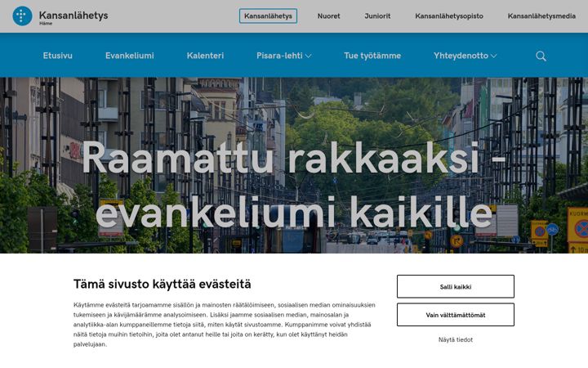Switch to the Juniorit site
Viewport: 588px width, 368px height.
point(377,16)
